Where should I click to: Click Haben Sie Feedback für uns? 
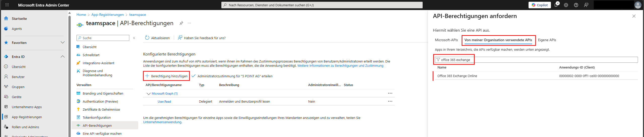pos(202,38)
